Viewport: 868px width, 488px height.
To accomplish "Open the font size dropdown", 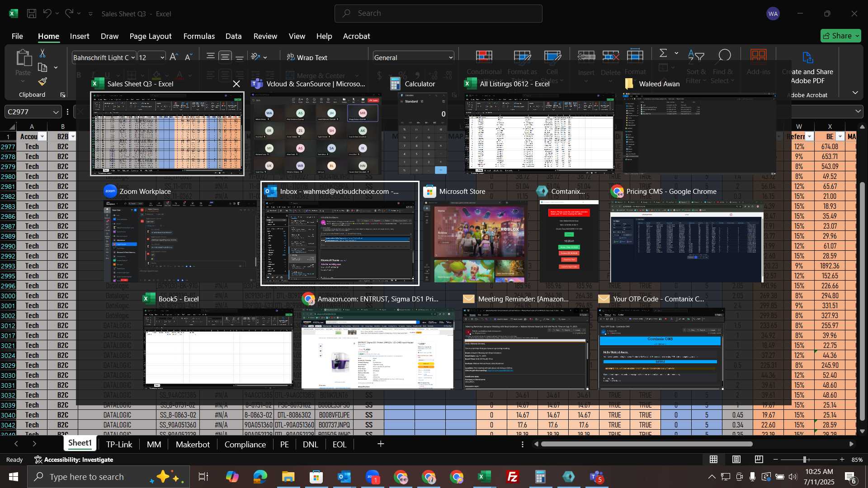I will 162,57.
